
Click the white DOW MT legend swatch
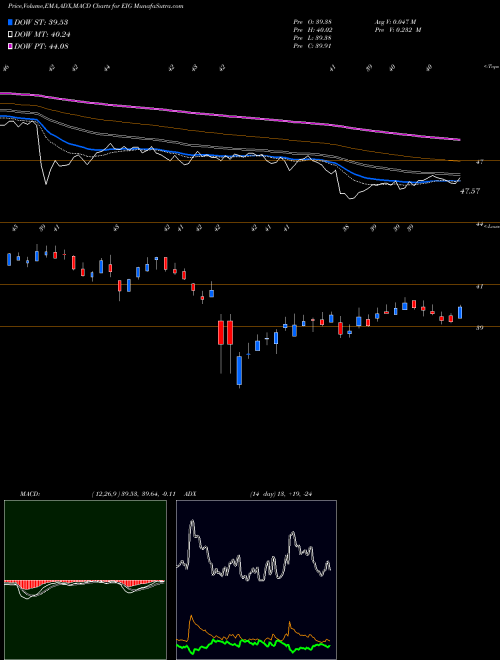click(11, 35)
